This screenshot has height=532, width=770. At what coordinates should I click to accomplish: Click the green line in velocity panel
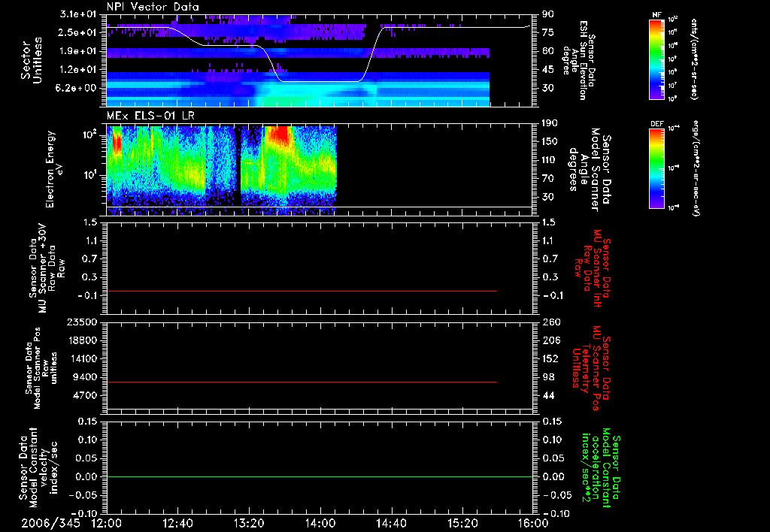click(x=320, y=476)
